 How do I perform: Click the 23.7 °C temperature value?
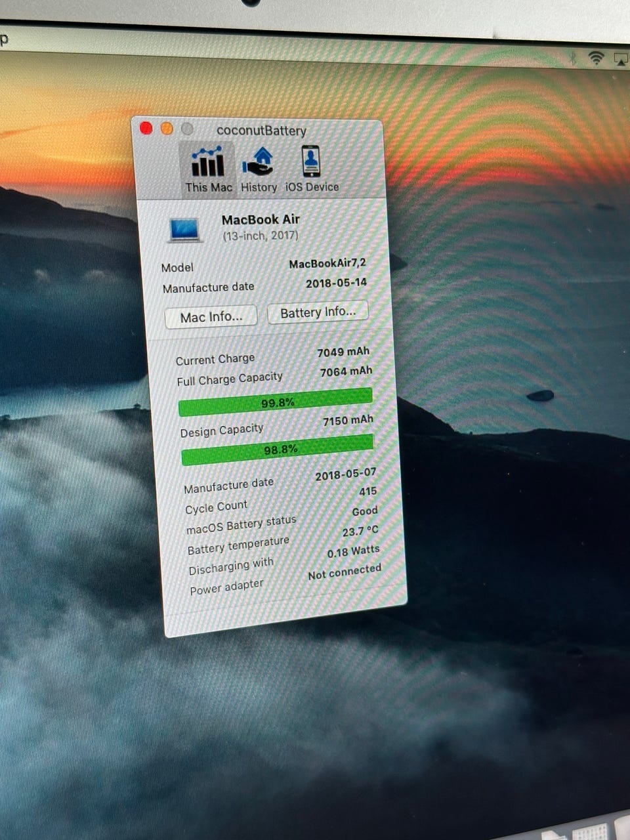click(360, 531)
